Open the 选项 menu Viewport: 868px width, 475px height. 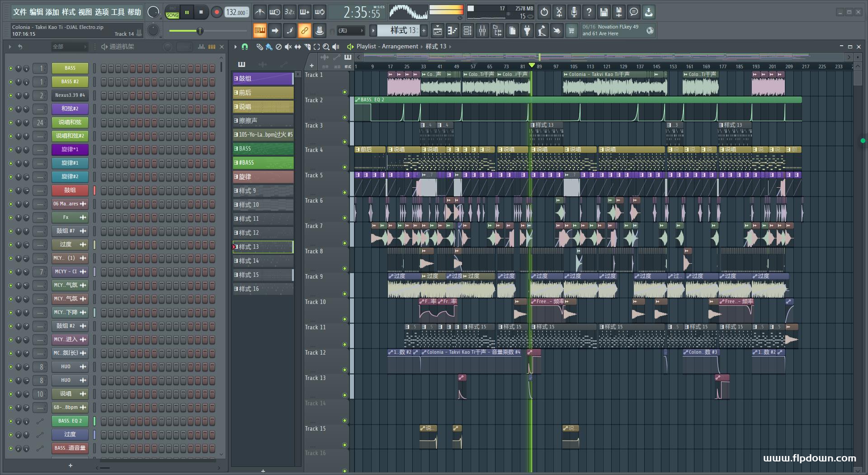[x=102, y=12]
